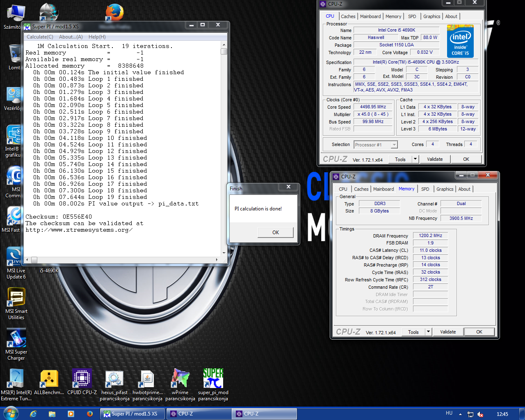Viewport: 525px width, 420px height.
Task: Open the Firefox desktop shortcut
Action: pyautogui.click(x=114, y=12)
